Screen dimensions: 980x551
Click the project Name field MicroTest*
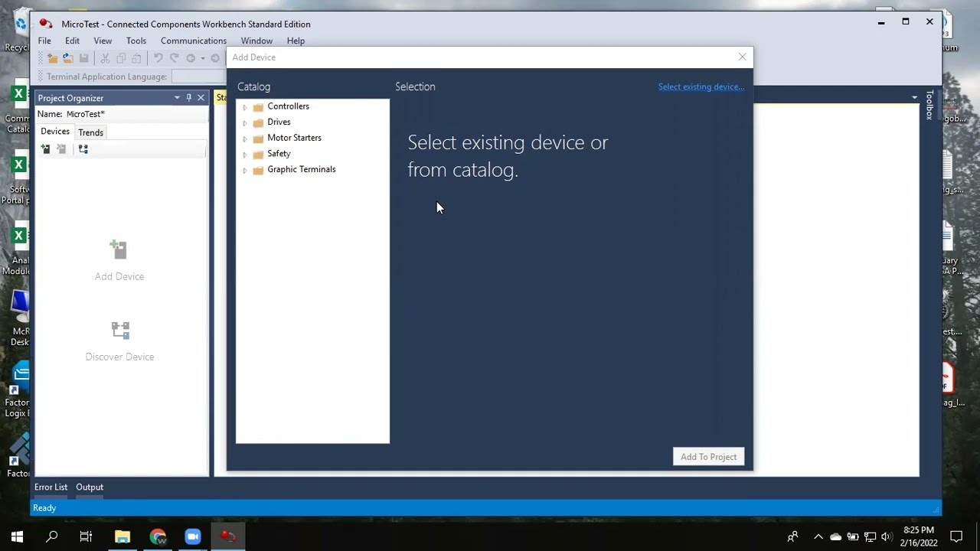[136, 114]
